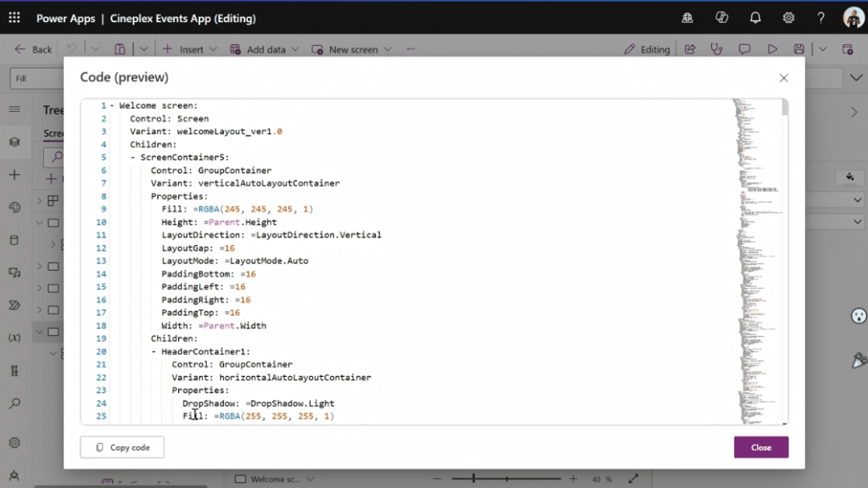The height and width of the screenshot is (488, 868).
Task: Open the Tree view layers icon
Action: [14, 142]
